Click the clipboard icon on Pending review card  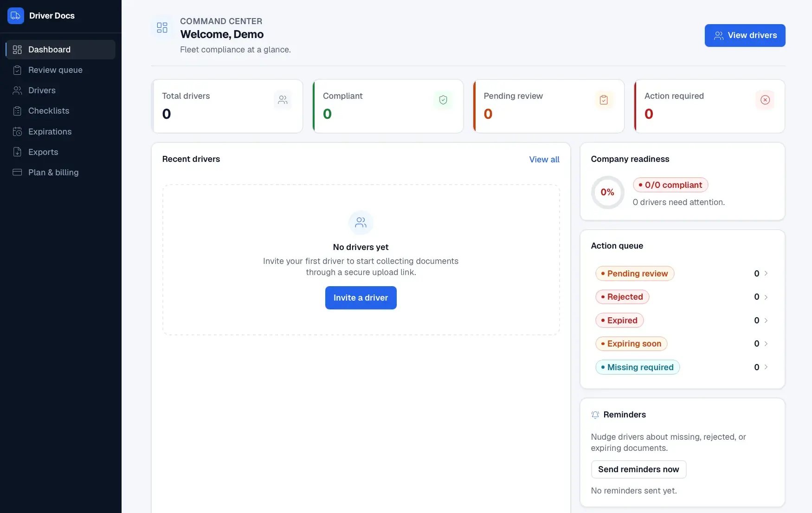pos(604,100)
